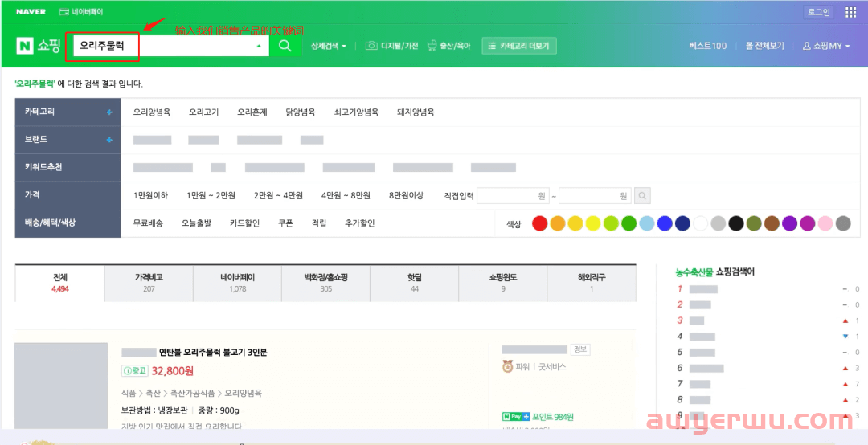Select the black color swatch
The height and width of the screenshot is (445, 868).
point(735,223)
